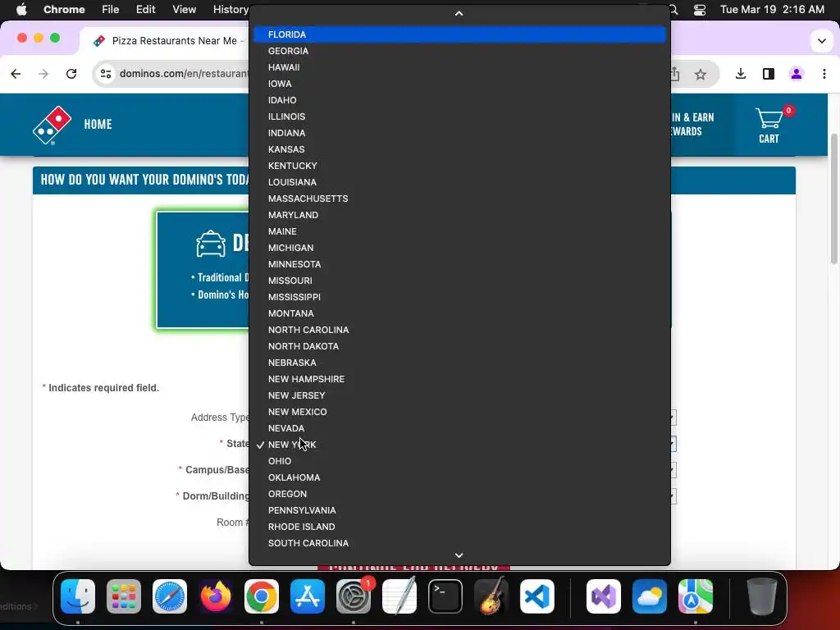Screen dimensions: 840x630
Task: Open Trash in the dock
Action: 762,596
